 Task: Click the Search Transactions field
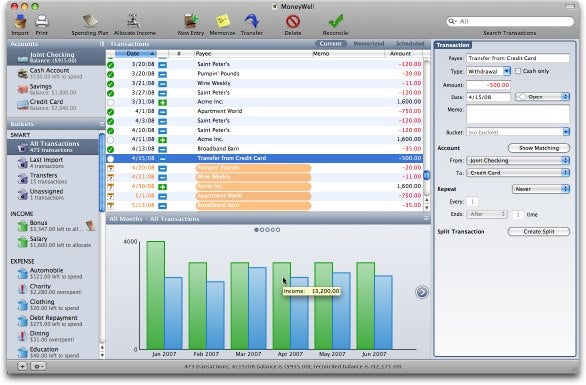point(510,21)
